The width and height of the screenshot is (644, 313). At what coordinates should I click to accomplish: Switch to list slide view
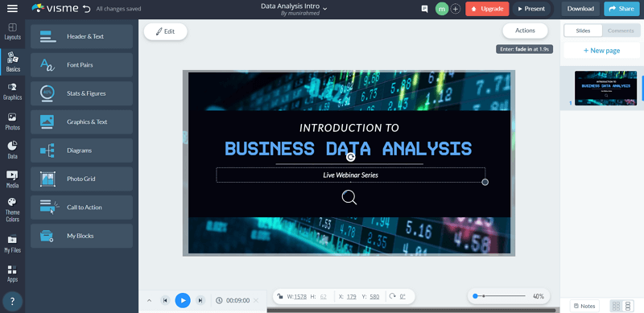627,306
